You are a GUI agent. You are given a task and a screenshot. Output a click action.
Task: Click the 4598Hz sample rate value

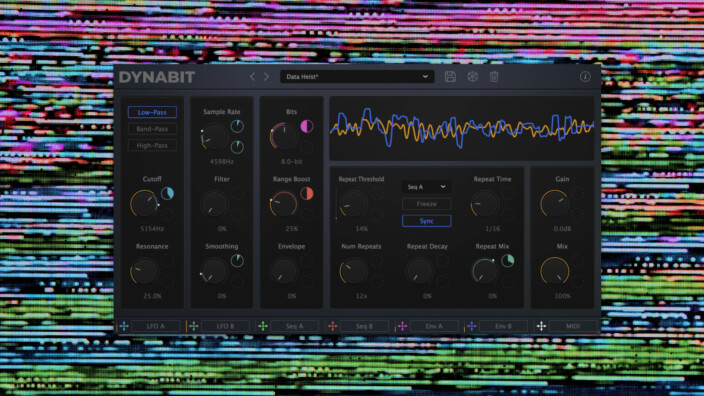[x=222, y=161]
